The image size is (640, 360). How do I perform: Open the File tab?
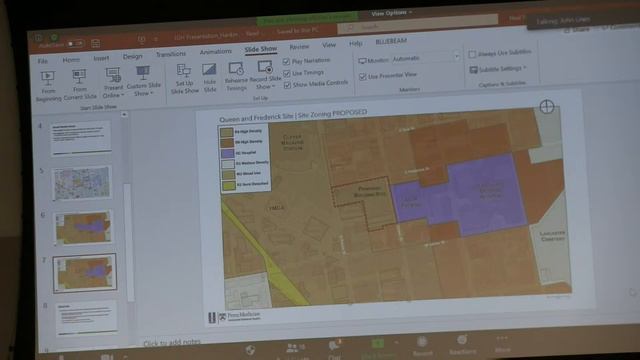42,61
